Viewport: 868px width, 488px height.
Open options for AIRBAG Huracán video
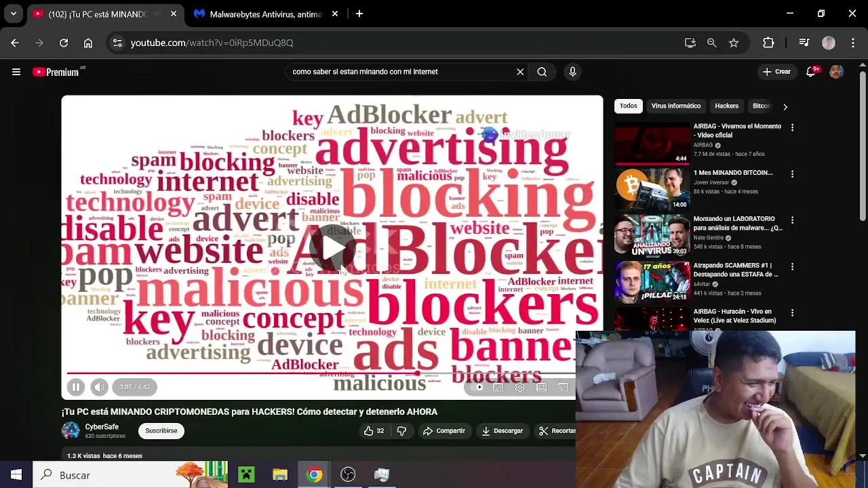(792, 313)
